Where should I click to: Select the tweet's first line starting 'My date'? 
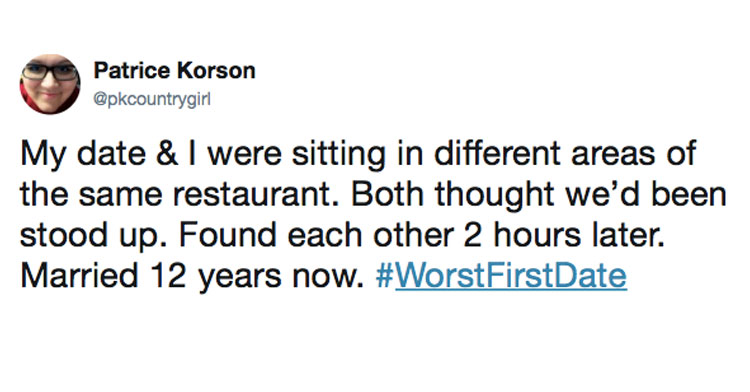(358, 154)
